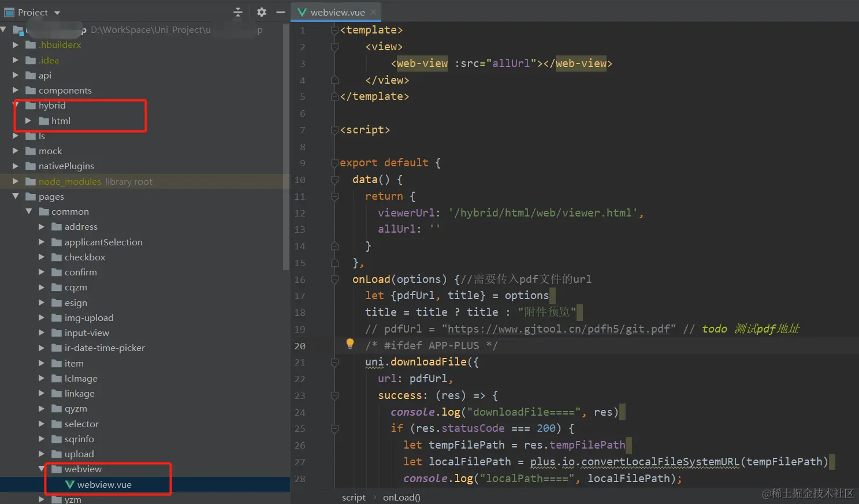The height and width of the screenshot is (504, 859).
Task: Open Project panel settings gear
Action: click(262, 12)
